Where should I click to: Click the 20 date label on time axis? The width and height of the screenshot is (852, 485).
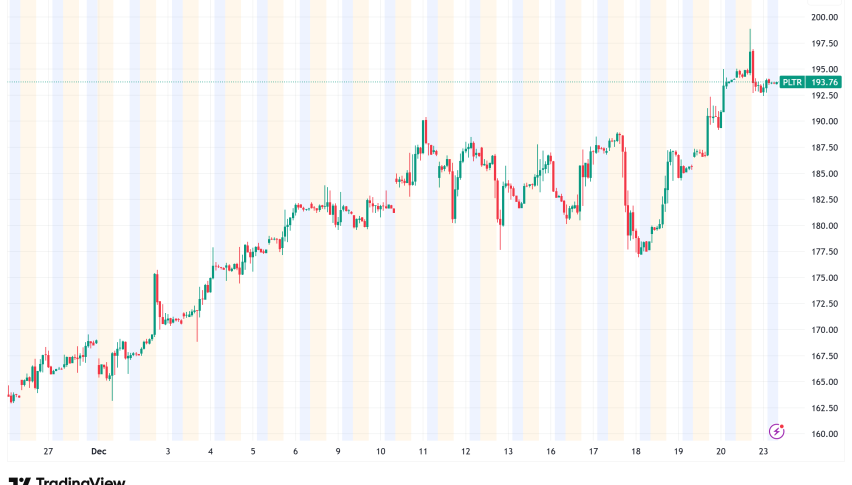click(x=721, y=451)
